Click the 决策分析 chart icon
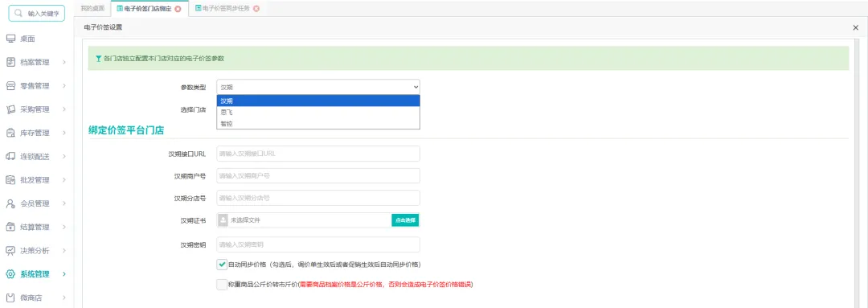Viewport: 868px width, 308px height. click(x=10, y=250)
